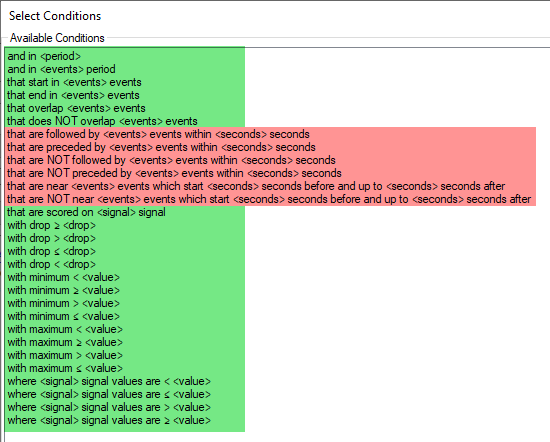Choose 'that are NOT near <events>' condition
550x442 pixels.
click(x=269, y=199)
